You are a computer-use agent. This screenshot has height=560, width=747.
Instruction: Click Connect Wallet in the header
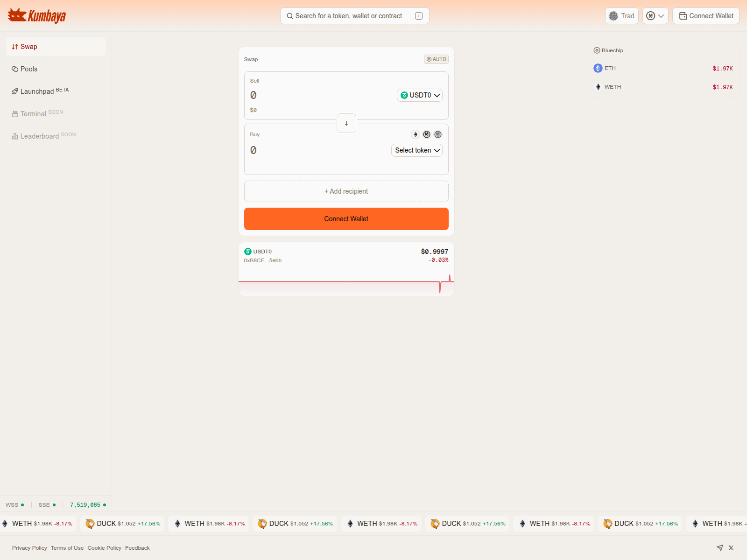click(x=705, y=16)
